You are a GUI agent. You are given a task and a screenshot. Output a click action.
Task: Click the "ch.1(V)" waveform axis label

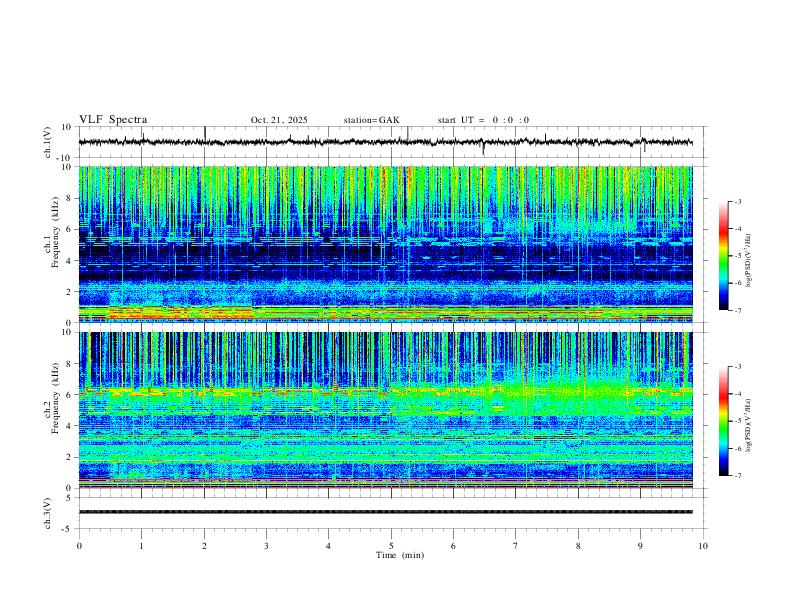pyautogui.click(x=48, y=142)
